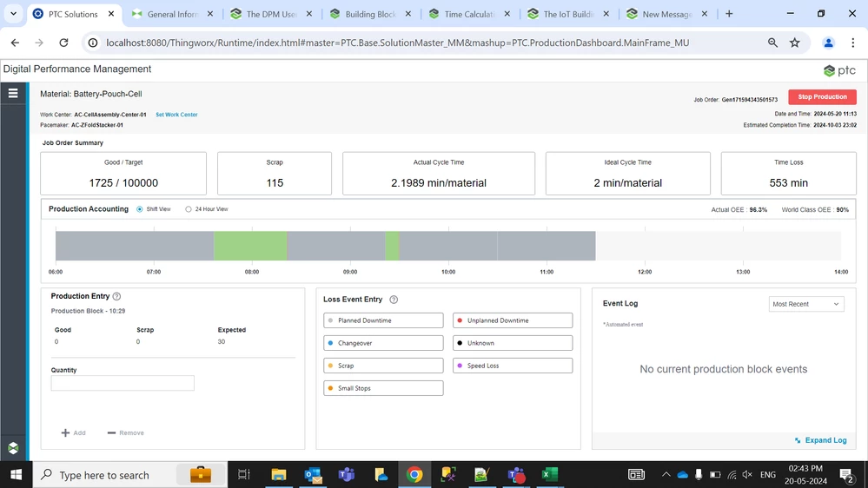868x488 pixels.
Task: Select the 24 Hour View radio button
Action: 189,209
